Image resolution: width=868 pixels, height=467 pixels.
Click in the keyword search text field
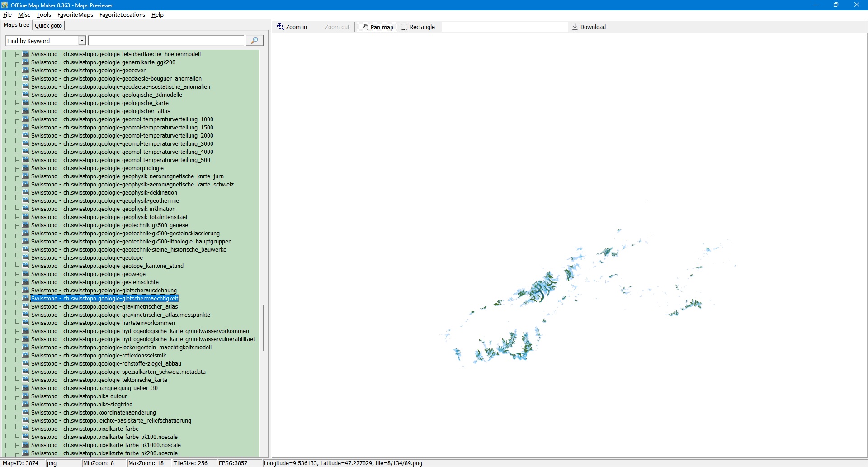[166, 41]
